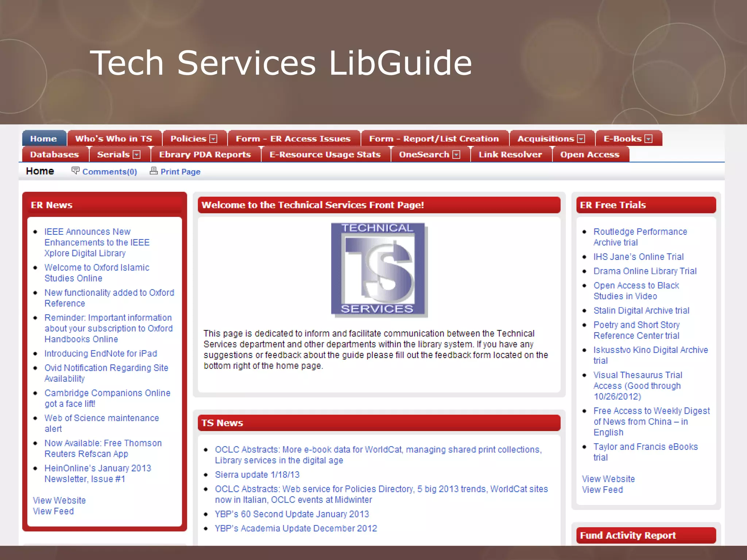
Task: Select the Link Resolver tab
Action: pos(510,155)
